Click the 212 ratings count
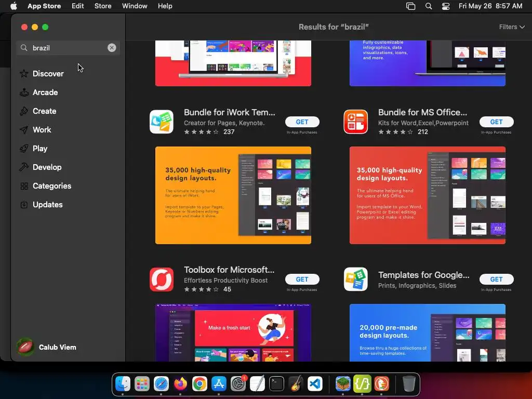532x399 pixels. 423,131
